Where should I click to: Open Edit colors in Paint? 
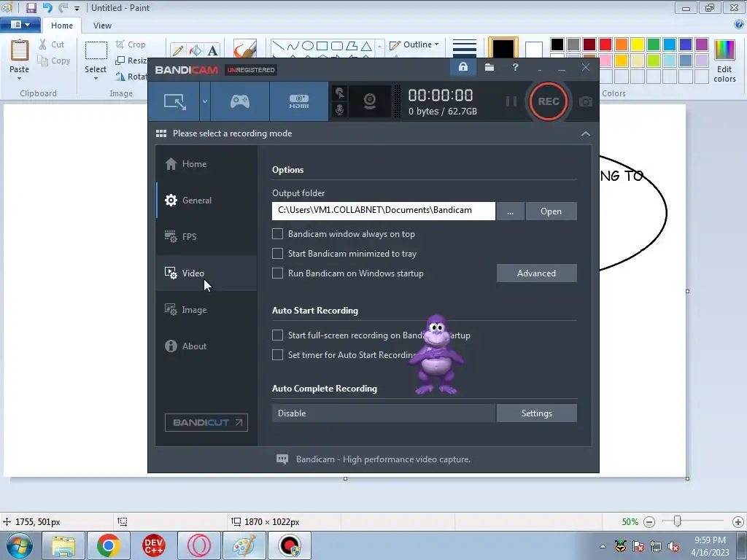pyautogui.click(x=724, y=61)
